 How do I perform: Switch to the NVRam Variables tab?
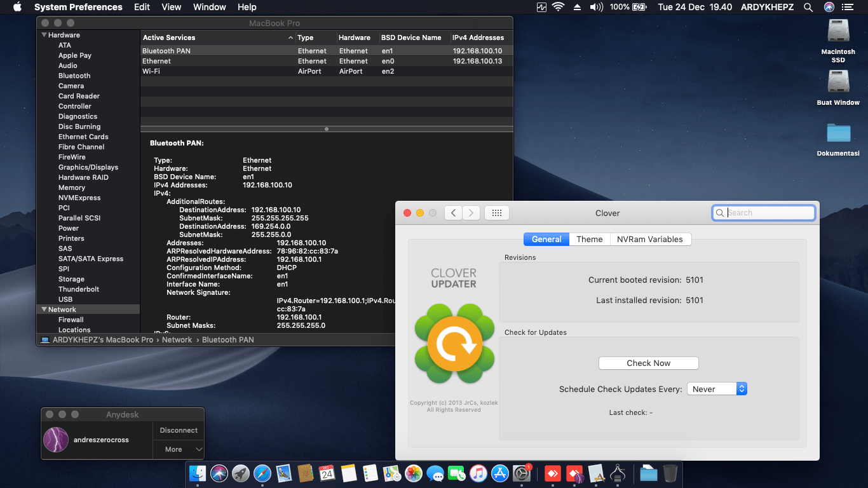pyautogui.click(x=649, y=239)
